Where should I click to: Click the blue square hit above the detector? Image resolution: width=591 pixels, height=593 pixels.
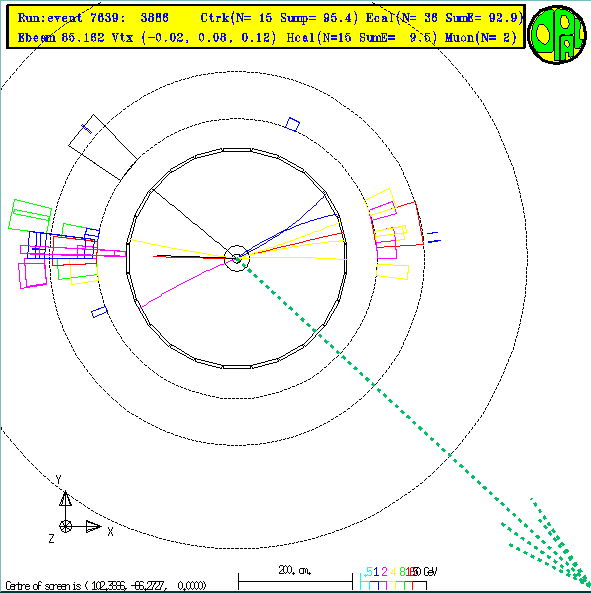(x=292, y=124)
